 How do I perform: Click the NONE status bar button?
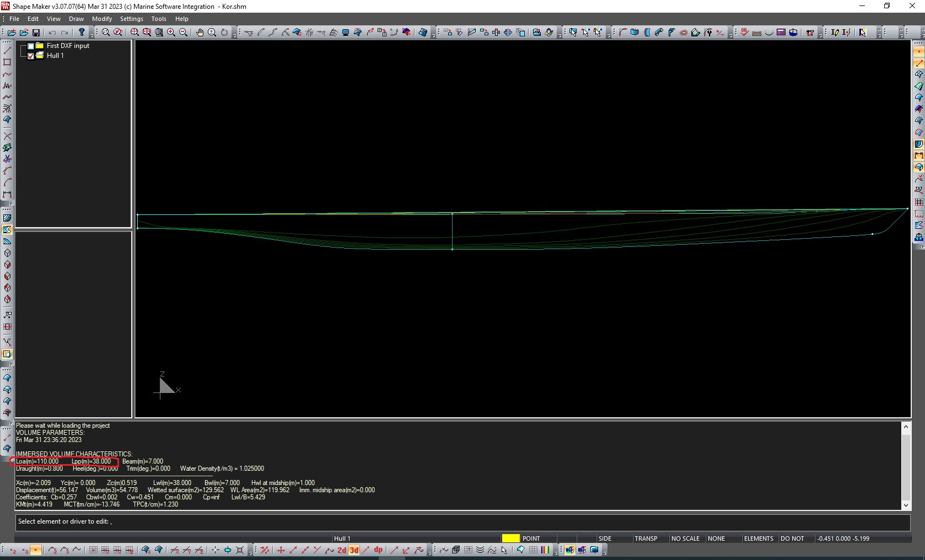pos(716,539)
